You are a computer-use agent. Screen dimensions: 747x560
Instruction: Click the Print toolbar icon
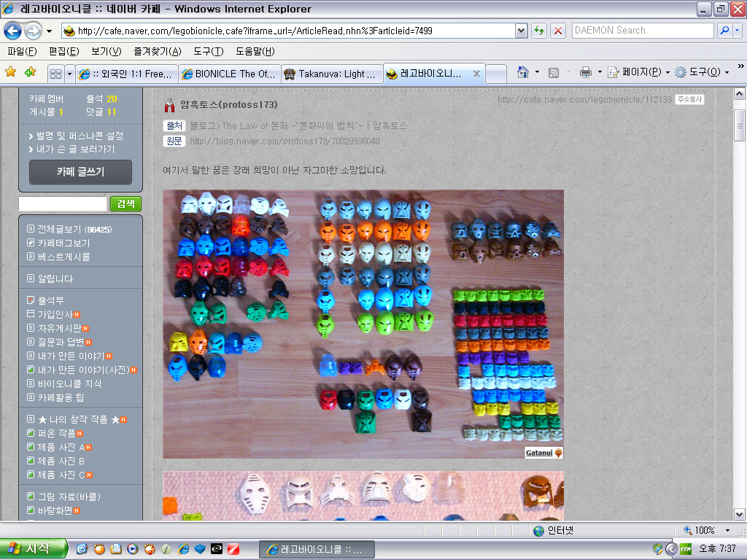pyautogui.click(x=586, y=72)
